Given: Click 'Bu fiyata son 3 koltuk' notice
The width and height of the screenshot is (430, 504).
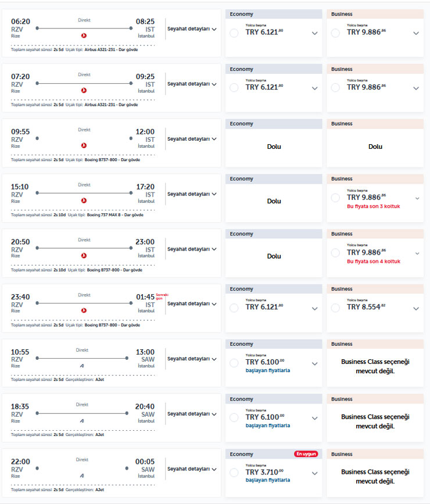Looking at the screenshot, I should [x=374, y=206].
